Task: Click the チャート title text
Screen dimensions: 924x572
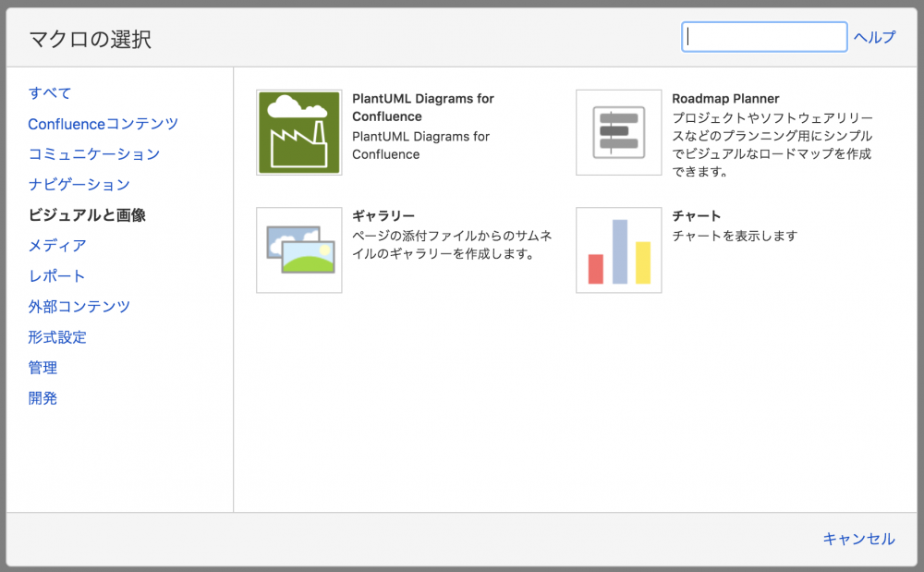Action: click(x=697, y=215)
